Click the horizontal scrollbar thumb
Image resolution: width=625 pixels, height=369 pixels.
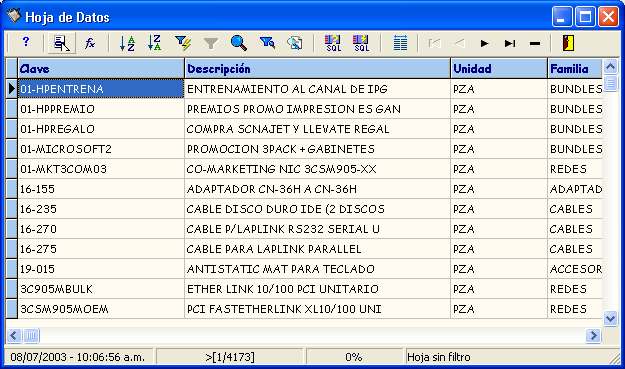pyautogui.click(x=31, y=336)
